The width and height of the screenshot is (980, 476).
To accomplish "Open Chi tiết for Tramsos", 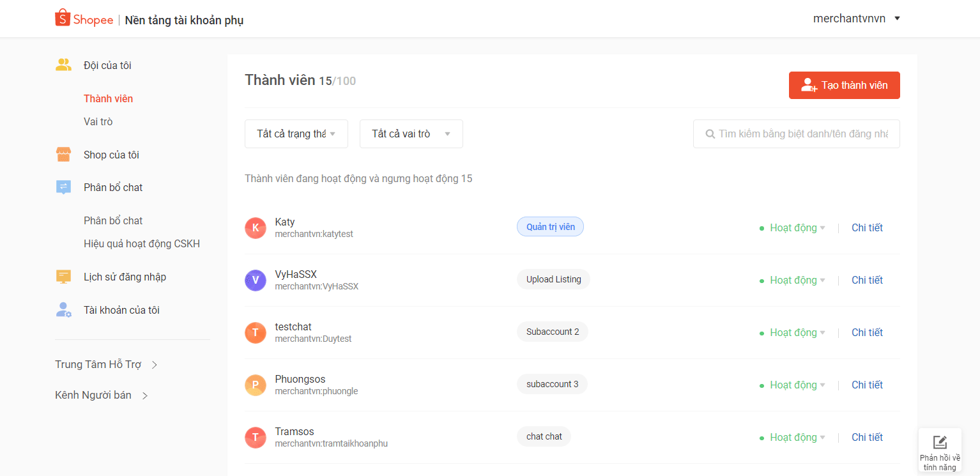I will pos(867,438).
